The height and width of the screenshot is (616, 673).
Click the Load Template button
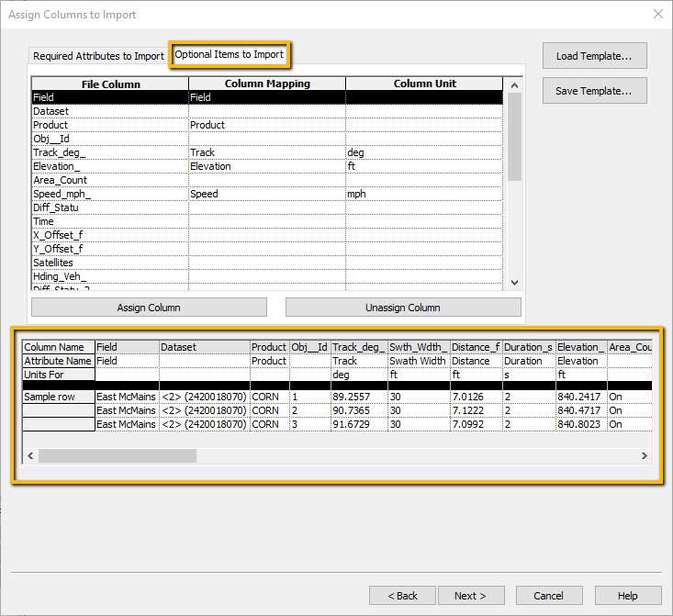594,56
